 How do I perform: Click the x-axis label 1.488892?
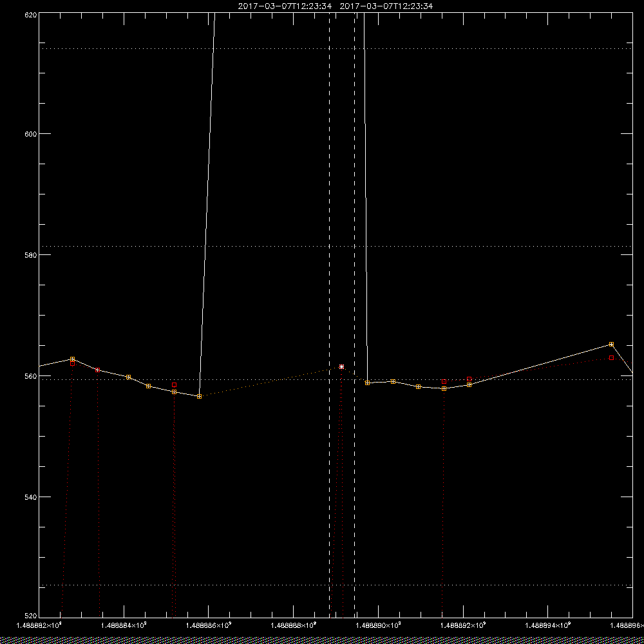click(464, 625)
